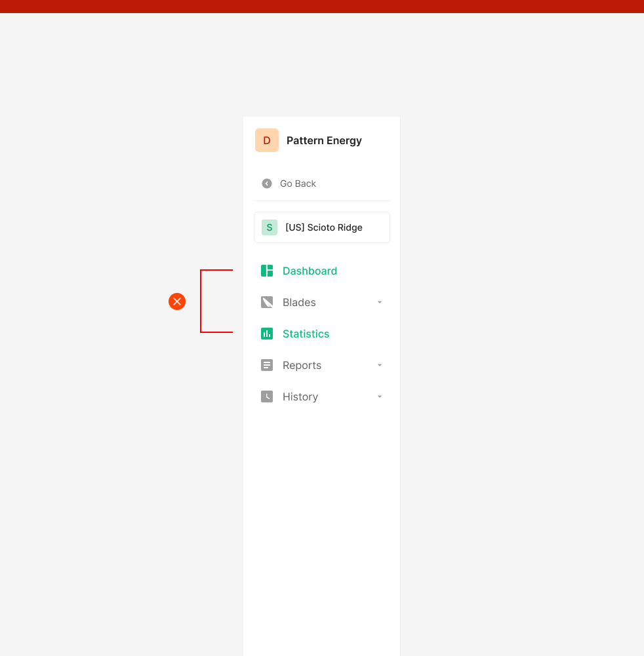Click the orange D avatar badge
The height and width of the screenshot is (656, 644).
pos(267,140)
